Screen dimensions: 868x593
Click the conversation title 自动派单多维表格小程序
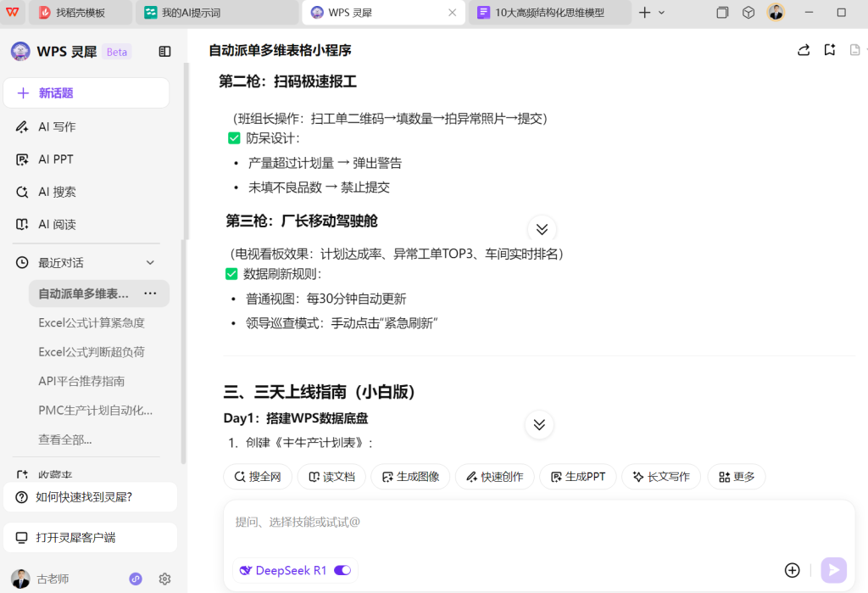[280, 50]
